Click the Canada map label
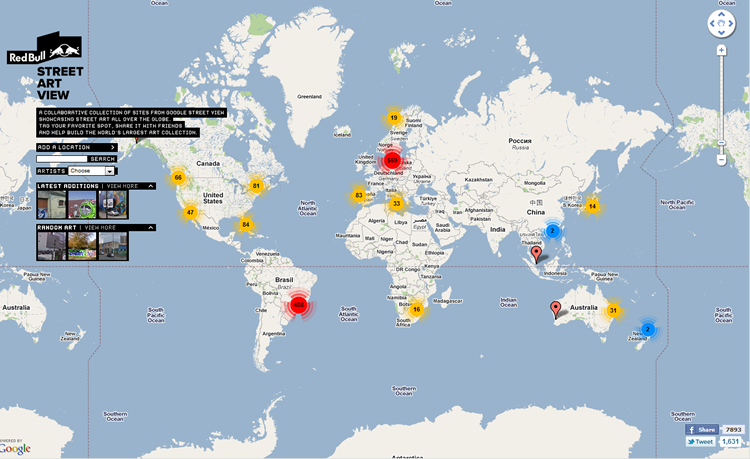The image size is (750, 459). click(208, 164)
